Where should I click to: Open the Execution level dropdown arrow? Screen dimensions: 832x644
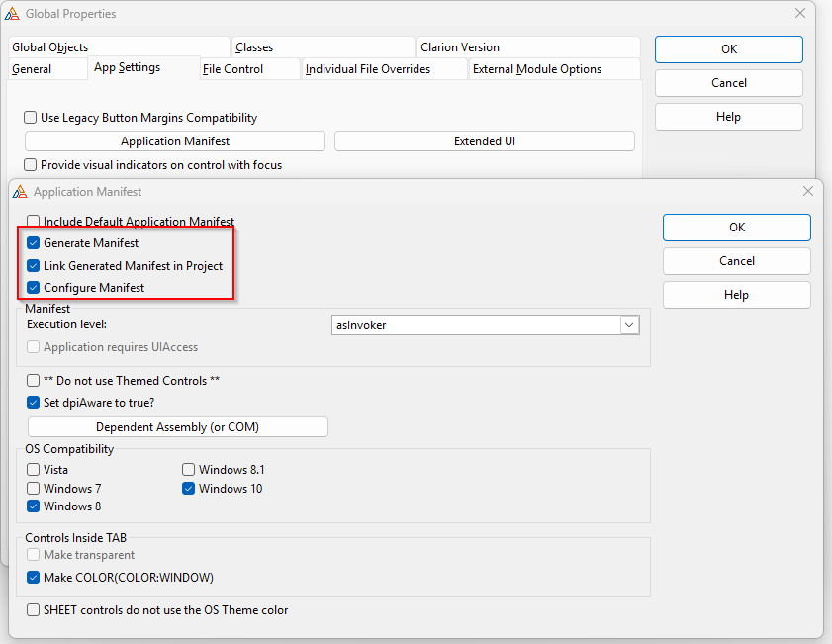click(x=629, y=325)
